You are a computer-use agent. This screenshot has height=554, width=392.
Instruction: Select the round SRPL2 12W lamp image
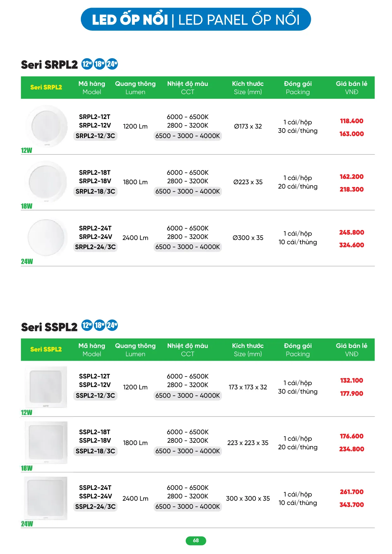(x=46, y=126)
